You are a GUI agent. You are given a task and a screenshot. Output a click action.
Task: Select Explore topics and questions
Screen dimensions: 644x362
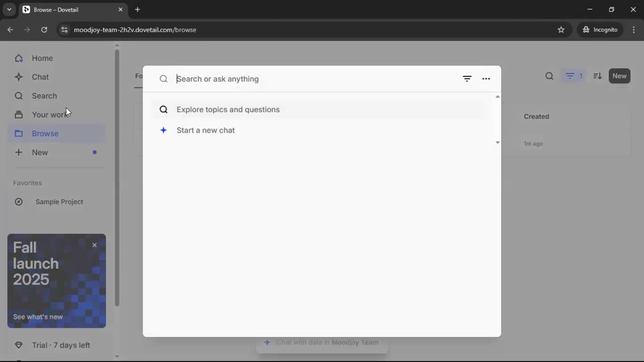228,110
